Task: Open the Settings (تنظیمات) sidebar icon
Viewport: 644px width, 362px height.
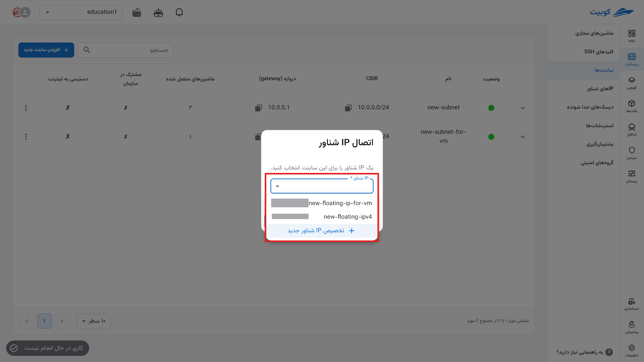Action: pyautogui.click(x=632, y=351)
